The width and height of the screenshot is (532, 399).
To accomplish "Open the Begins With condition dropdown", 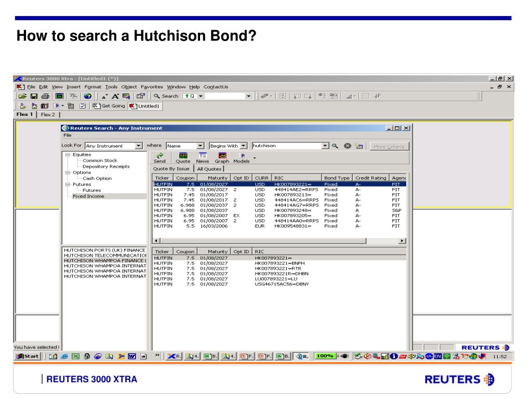I will coord(243,146).
